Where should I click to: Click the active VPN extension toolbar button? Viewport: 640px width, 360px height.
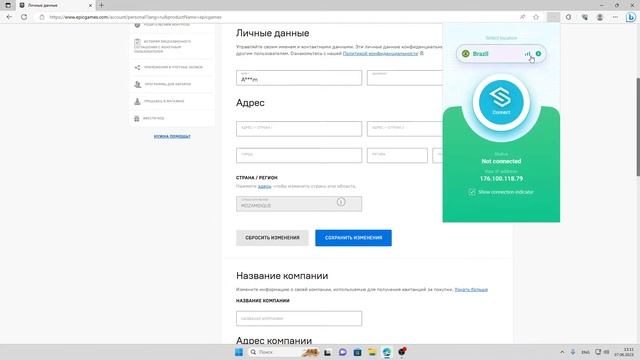click(553, 17)
